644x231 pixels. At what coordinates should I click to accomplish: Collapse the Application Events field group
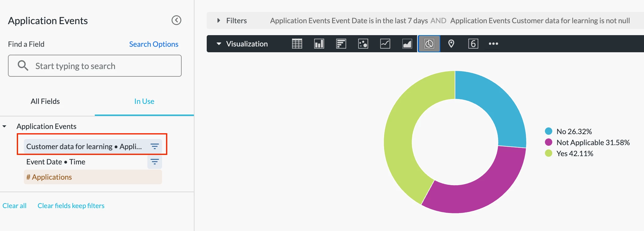pyautogui.click(x=5, y=126)
